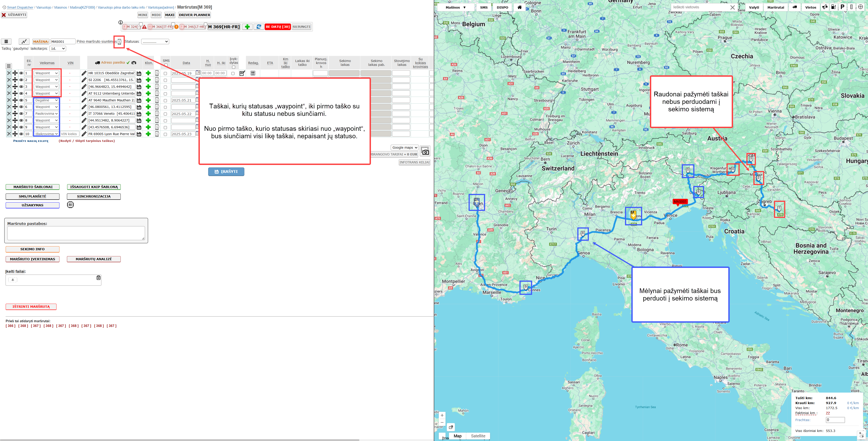The width and height of the screenshot is (868, 441).
Task: Open the Veiksmas dropdown on row 8
Action: pyautogui.click(x=47, y=120)
